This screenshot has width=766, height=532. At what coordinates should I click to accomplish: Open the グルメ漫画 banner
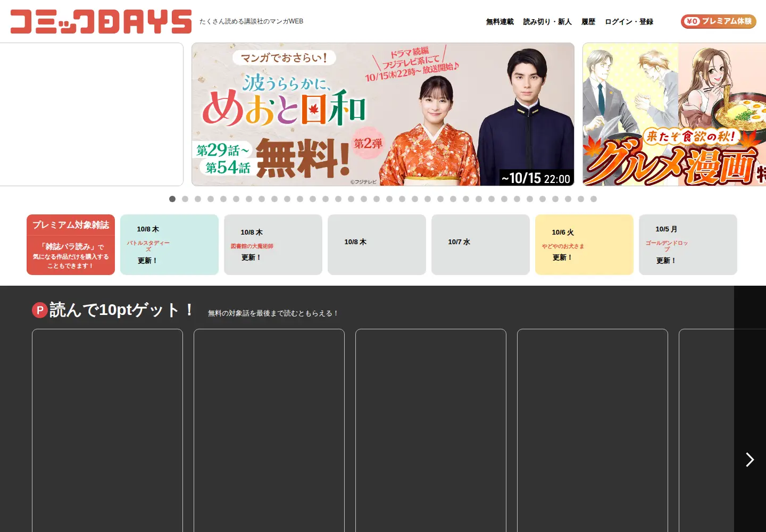[x=675, y=114]
